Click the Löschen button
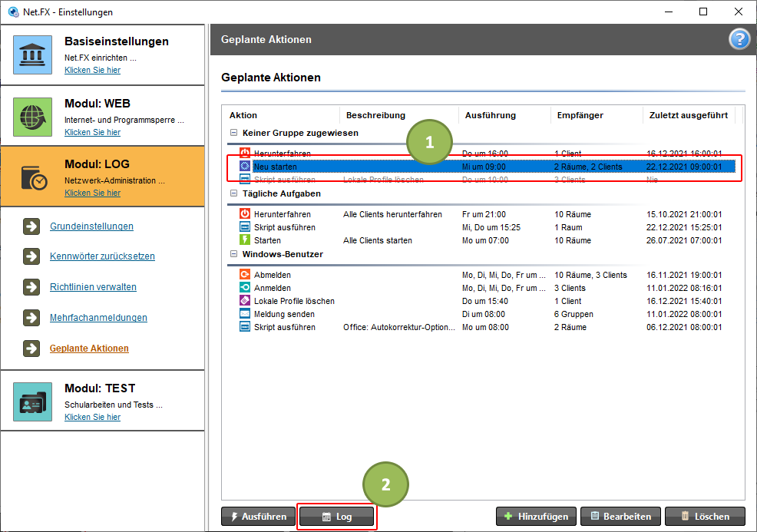 [705, 517]
